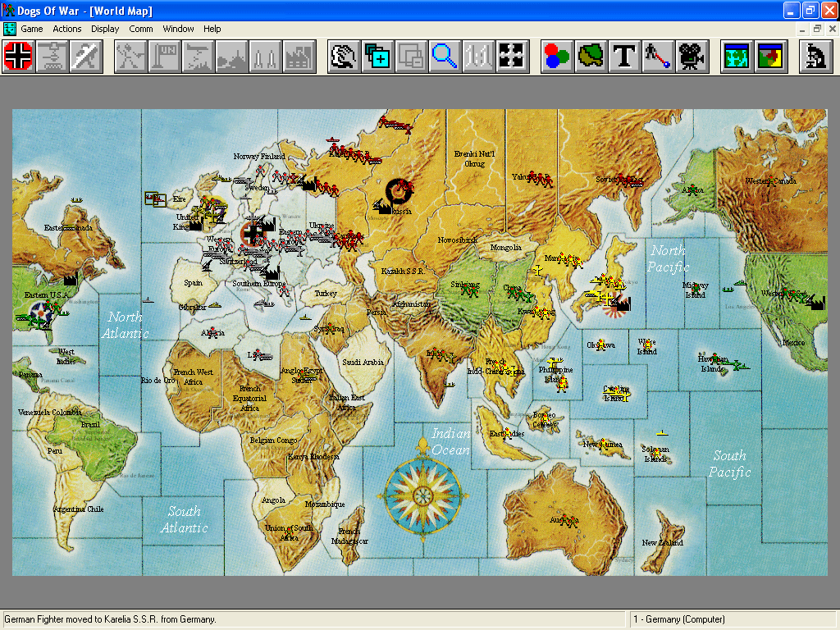This screenshot has height=630, width=840.
Task: Click the soldier movement line toolbar icon
Action: tap(659, 57)
